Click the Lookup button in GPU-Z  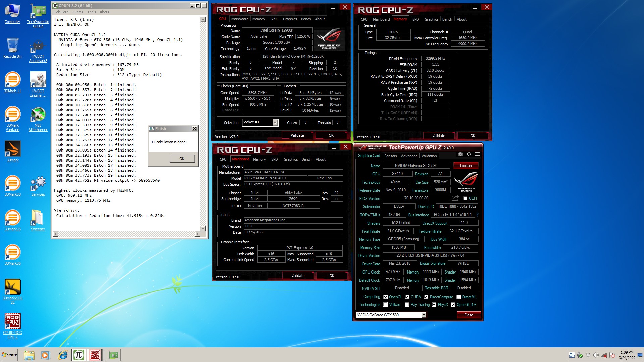(466, 166)
